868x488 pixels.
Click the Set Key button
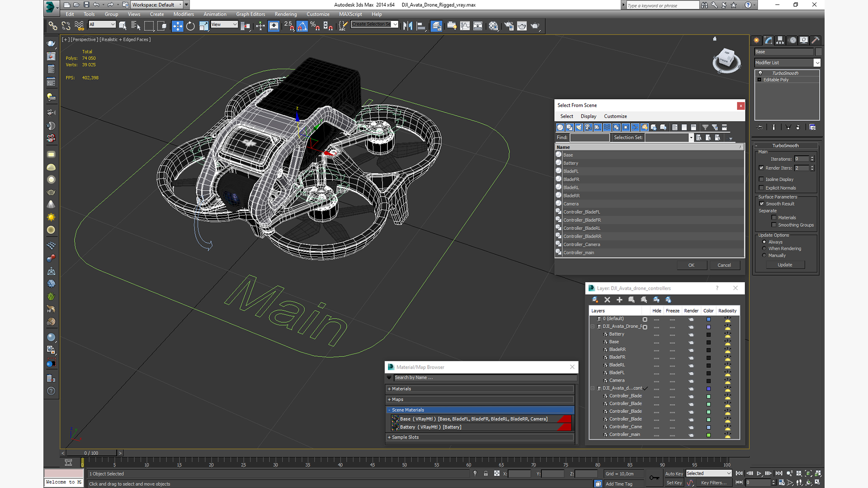coord(674,483)
